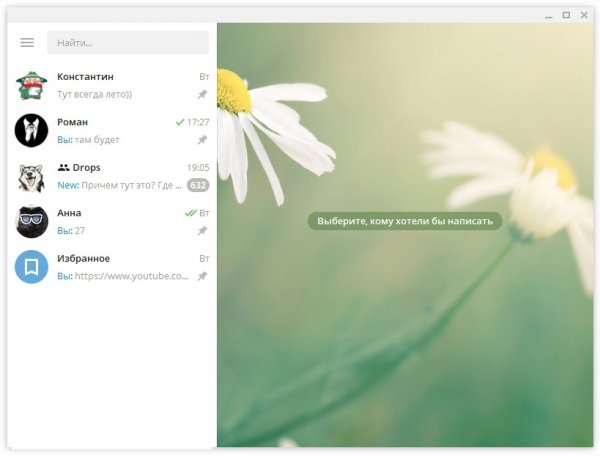Click the pin icon in Роман chat

pos(202,140)
